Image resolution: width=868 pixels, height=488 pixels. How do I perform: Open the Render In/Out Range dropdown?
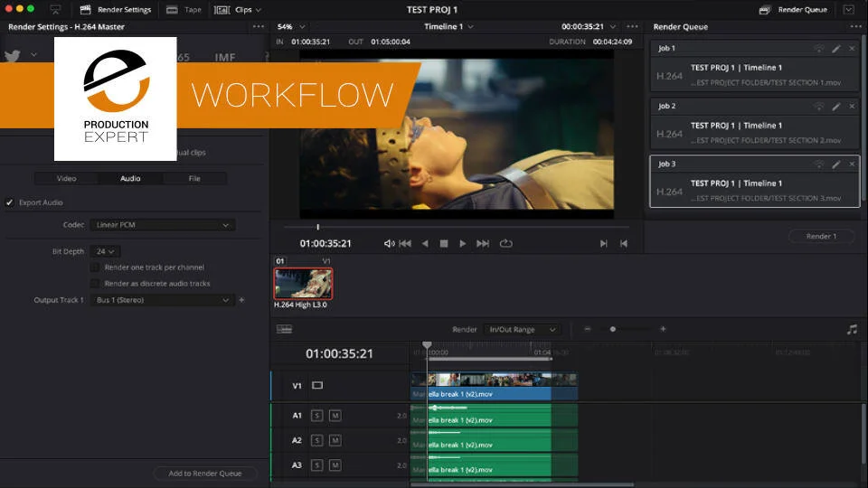(521, 329)
